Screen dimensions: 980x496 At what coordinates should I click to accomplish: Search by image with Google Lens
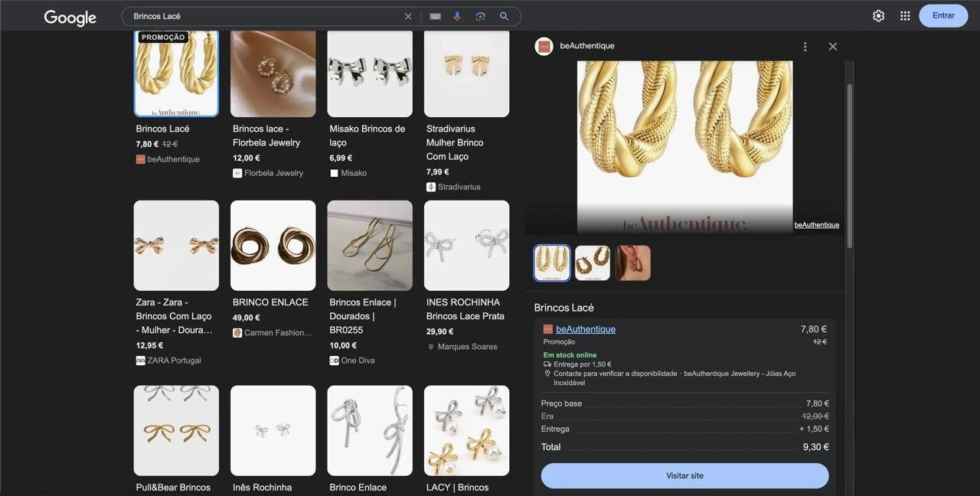(480, 16)
